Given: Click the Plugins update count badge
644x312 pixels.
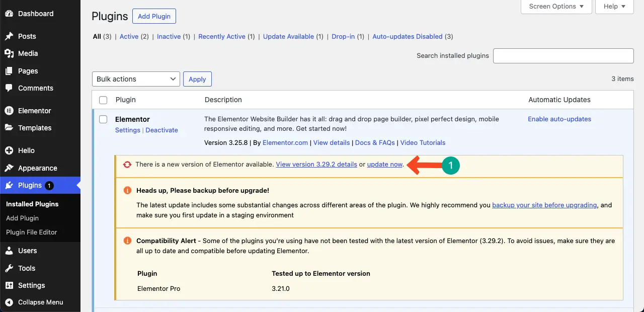Looking at the screenshot, I should pyautogui.click(x=49, y=186).
